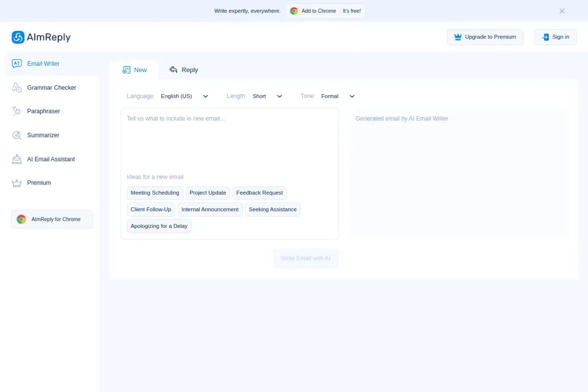Click the Grammar Checker sidebar icon
588x392 pixels.
17,88
